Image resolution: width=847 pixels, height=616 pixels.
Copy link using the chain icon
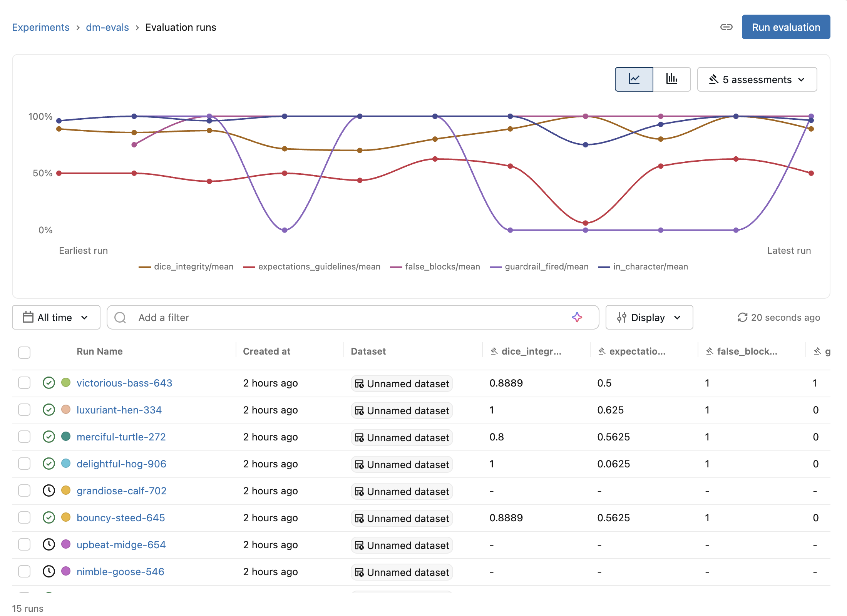point(726,27)
